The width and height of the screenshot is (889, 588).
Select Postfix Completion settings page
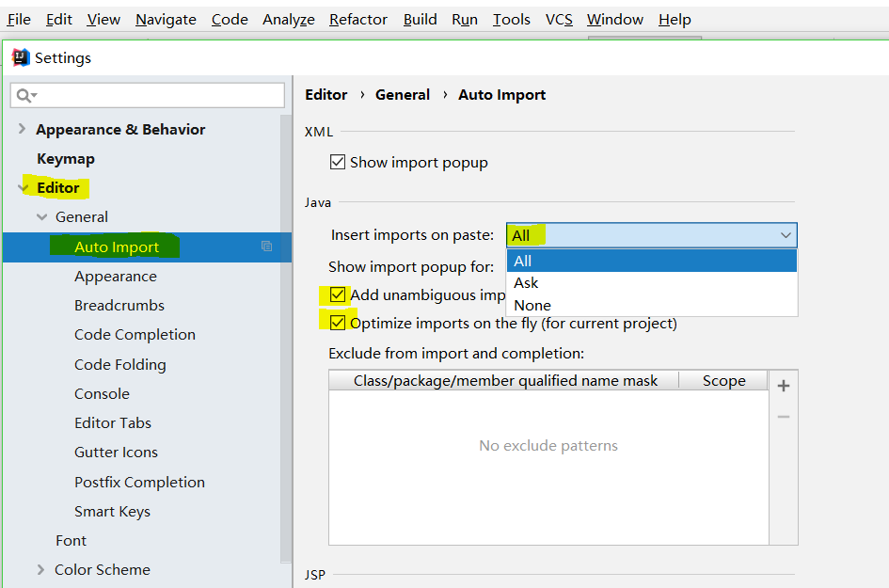click(139, 482)
